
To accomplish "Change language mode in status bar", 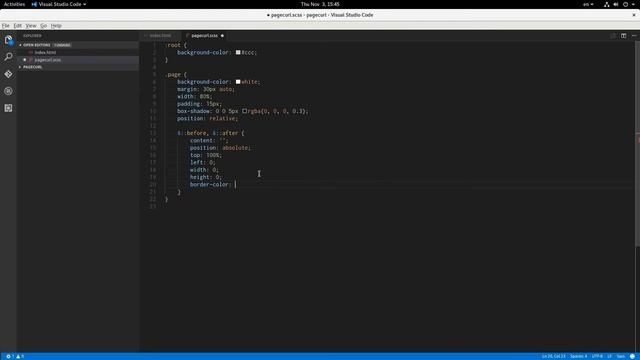I will 620,356.
